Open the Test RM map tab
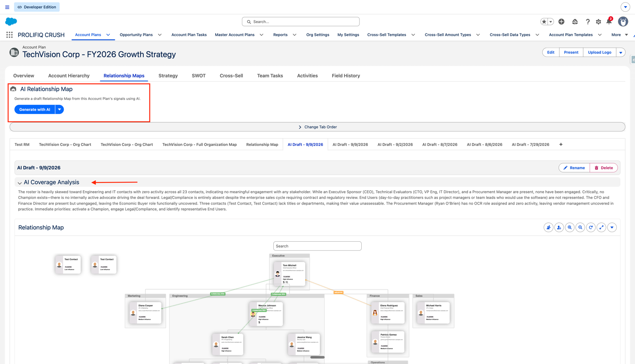Screen dimensions: 635x364 (22, 145)
